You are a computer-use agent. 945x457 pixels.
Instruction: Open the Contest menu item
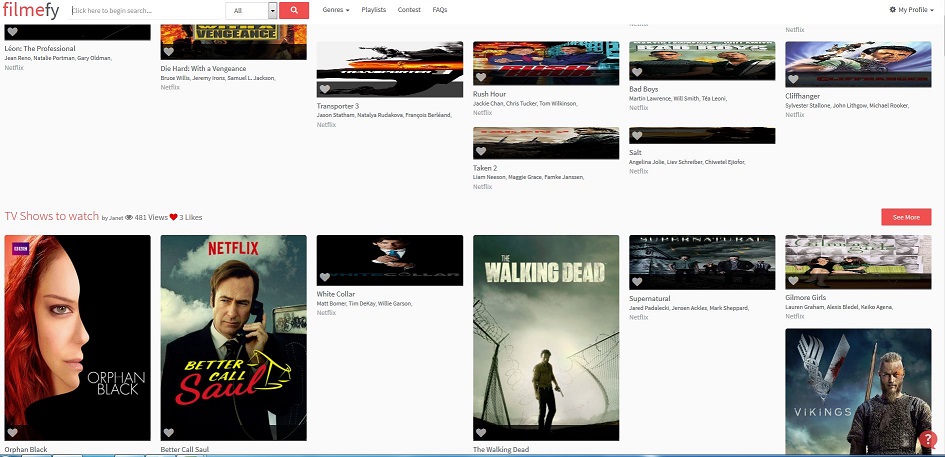click(x=409, y=10)
